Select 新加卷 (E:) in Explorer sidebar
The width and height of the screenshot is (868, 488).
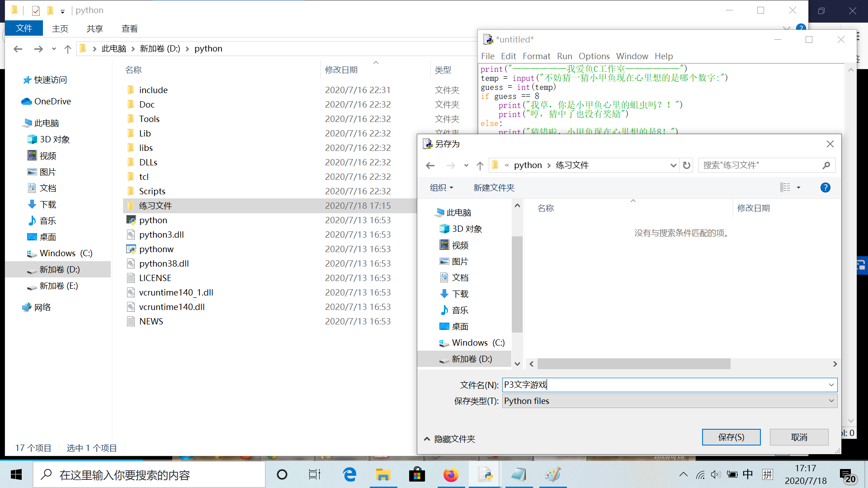(x=53, y=286)
